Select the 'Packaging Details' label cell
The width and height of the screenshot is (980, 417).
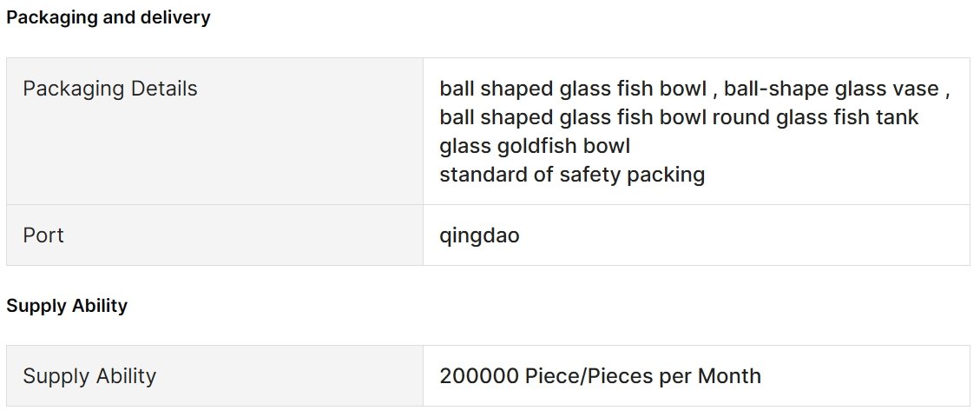point(215,131)
